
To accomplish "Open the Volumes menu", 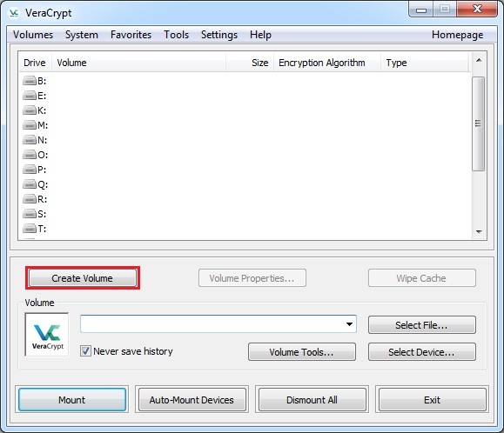I will tap(33, 35).
